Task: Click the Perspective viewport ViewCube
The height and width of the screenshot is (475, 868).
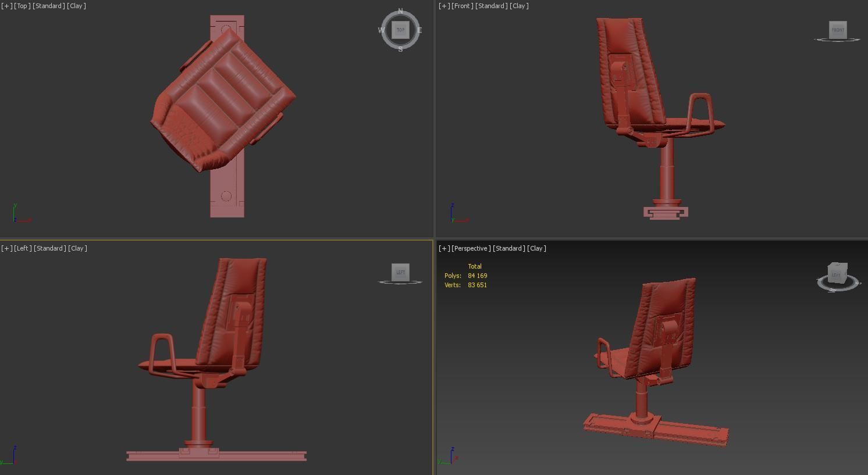Action: click(x=837, y=273)
